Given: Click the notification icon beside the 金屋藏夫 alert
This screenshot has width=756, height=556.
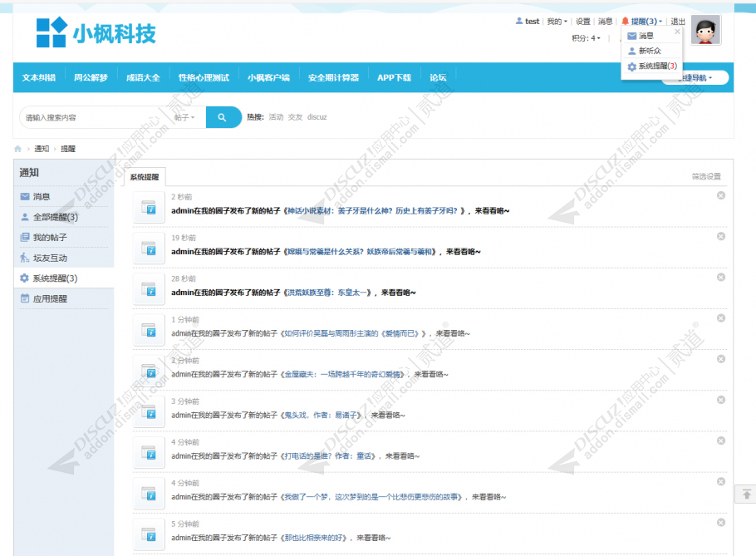Looking at the screenshot, I should click(x=149, y=371).
